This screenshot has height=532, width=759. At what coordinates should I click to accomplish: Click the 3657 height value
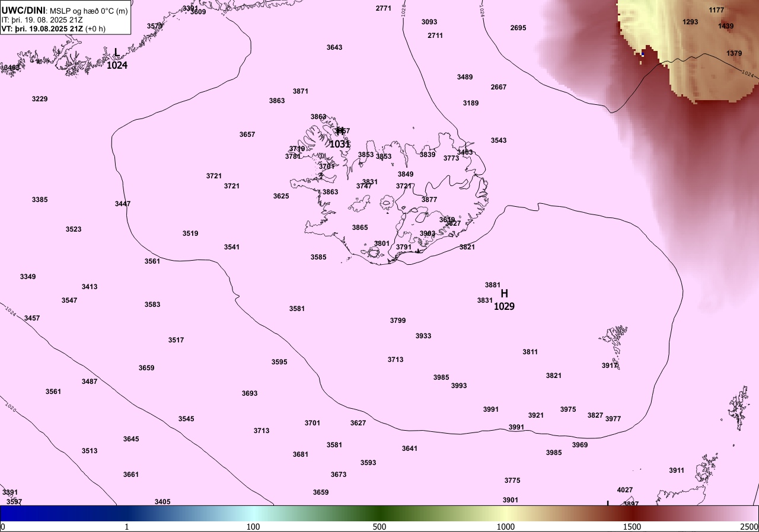tap(247, 134)
